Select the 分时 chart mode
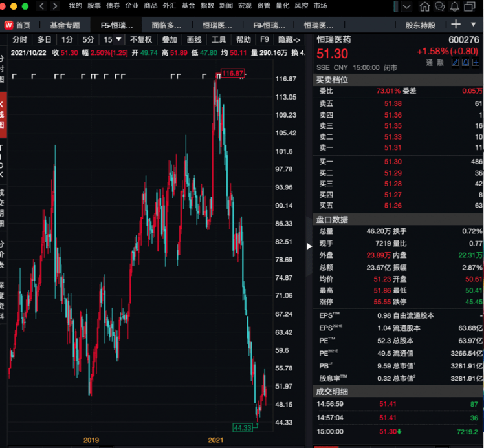 coord(20,39)
